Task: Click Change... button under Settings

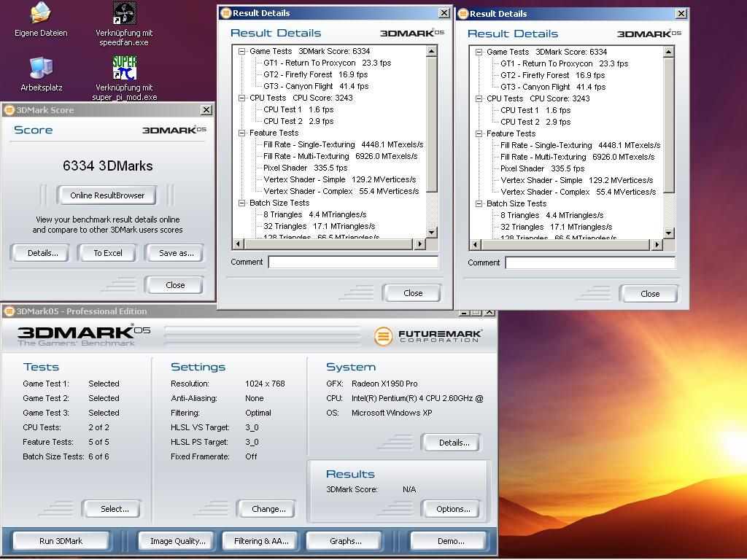Action: 267,508
